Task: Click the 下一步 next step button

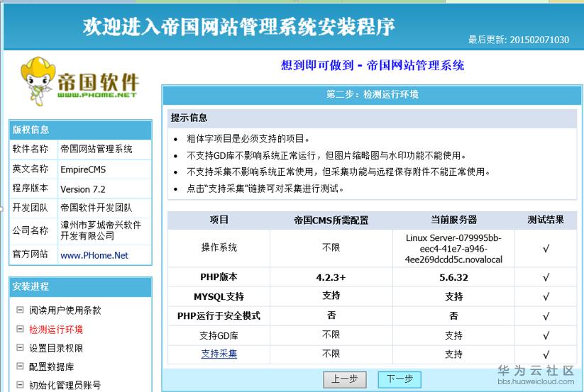Action: (x=400, y=379)
